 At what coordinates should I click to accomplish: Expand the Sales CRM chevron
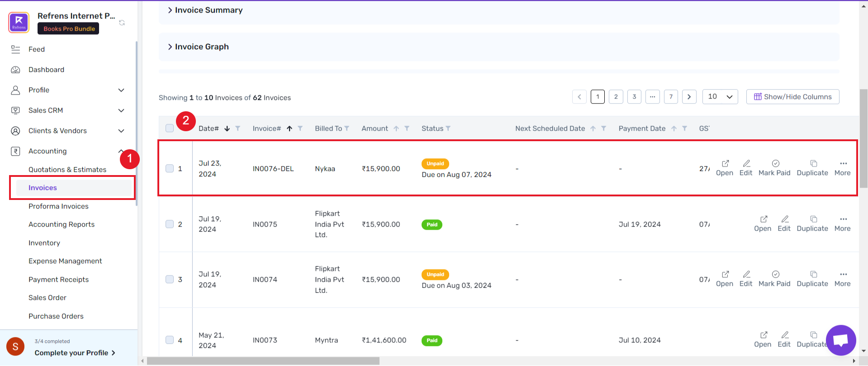coord(121,110)
